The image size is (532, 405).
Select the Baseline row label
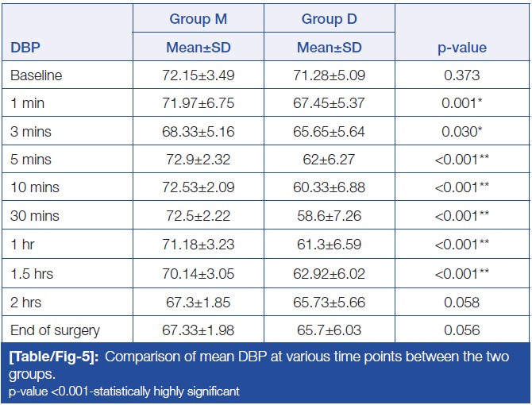pos(35,76)
